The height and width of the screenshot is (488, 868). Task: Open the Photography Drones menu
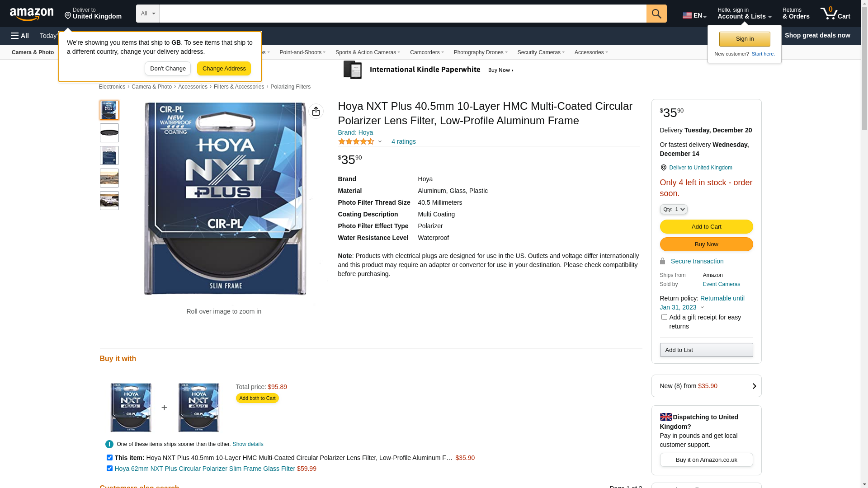point(480,52)
